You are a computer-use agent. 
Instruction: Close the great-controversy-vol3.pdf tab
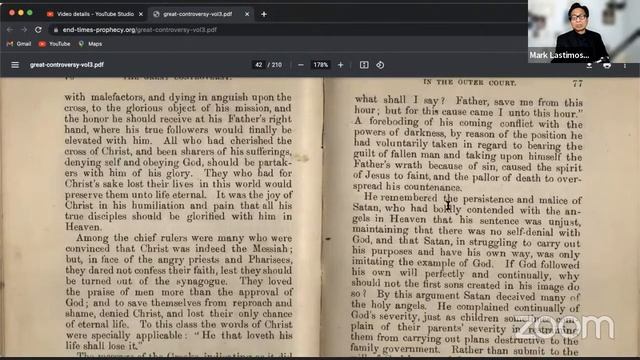tap(247, 14)
